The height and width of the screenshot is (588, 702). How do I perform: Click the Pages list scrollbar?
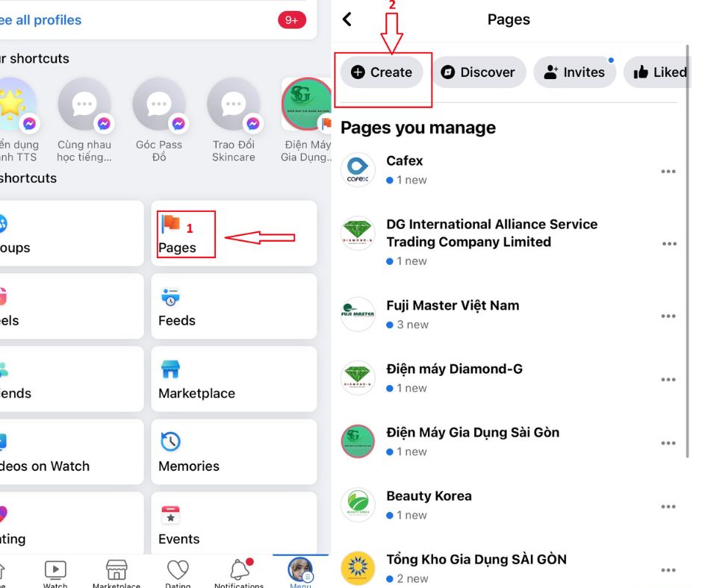click(x=688, y=251)
